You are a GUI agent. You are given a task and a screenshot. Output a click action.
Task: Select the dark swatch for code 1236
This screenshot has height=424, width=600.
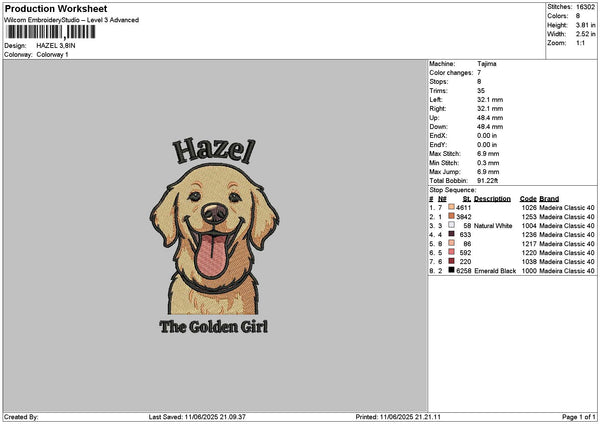pos(452,234)
